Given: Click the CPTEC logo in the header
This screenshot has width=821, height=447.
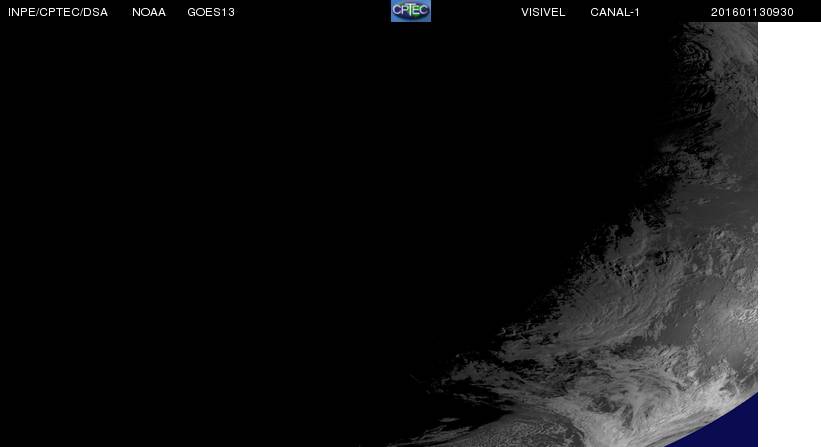Looking at the screenshot, I should tap(411, 10).
